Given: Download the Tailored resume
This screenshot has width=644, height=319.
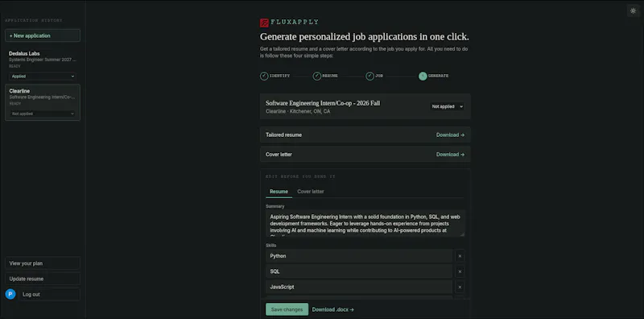Looking at the screenshot, I should [x=450, y=135].
